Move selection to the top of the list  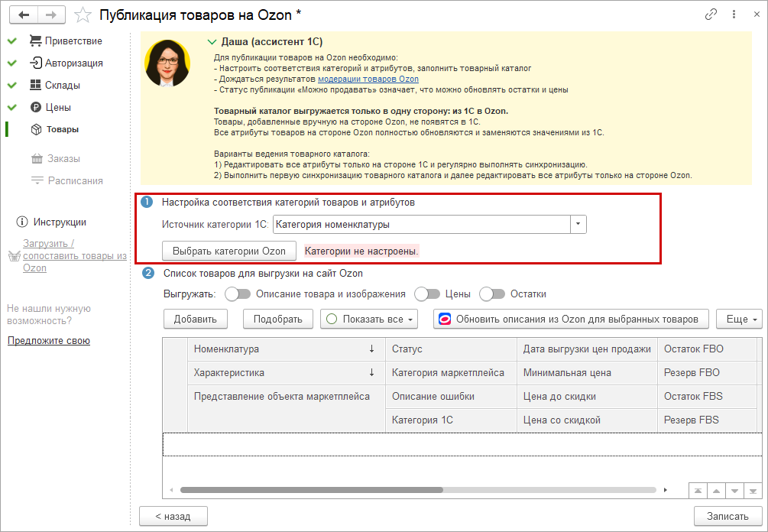coord(697,490)
